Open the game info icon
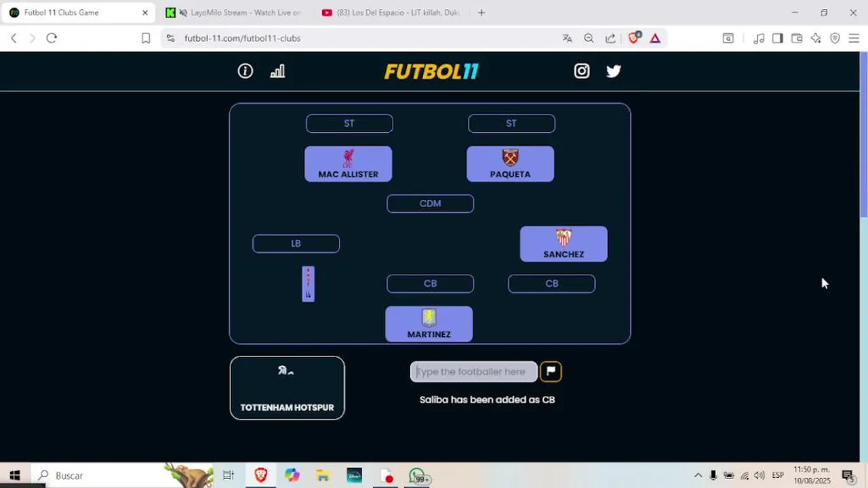868x488 pixels. click(245, 71)
